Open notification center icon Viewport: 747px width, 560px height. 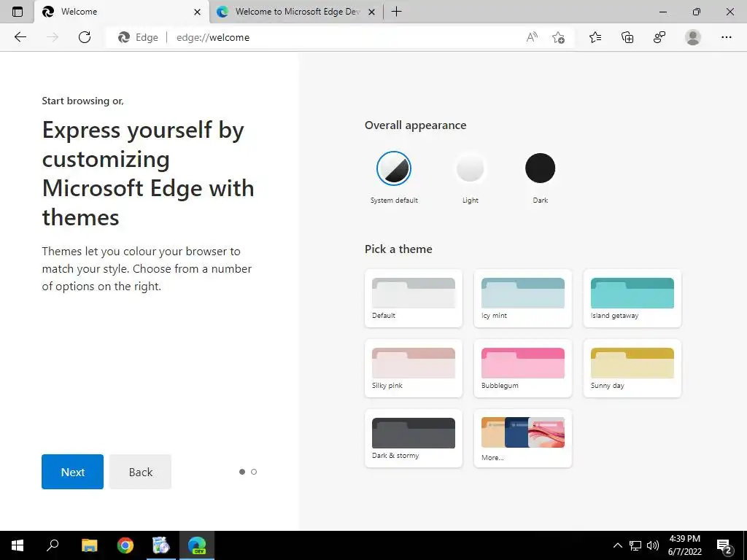click(724, 546)
